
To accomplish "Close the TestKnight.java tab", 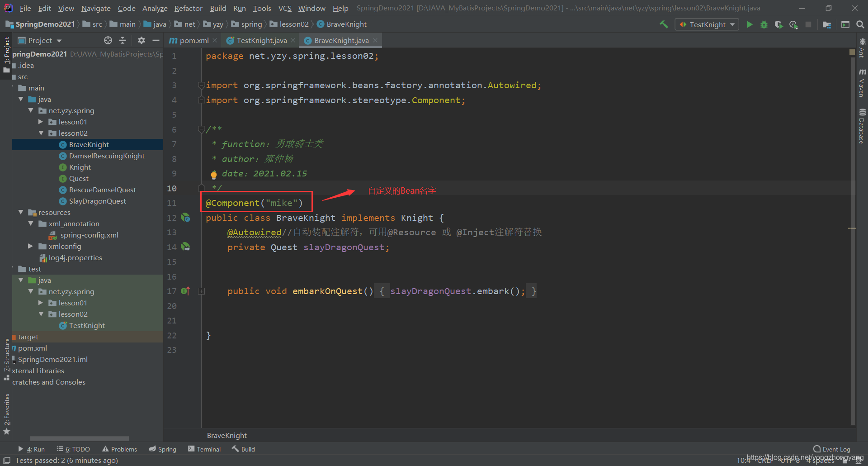I will 293,40.
